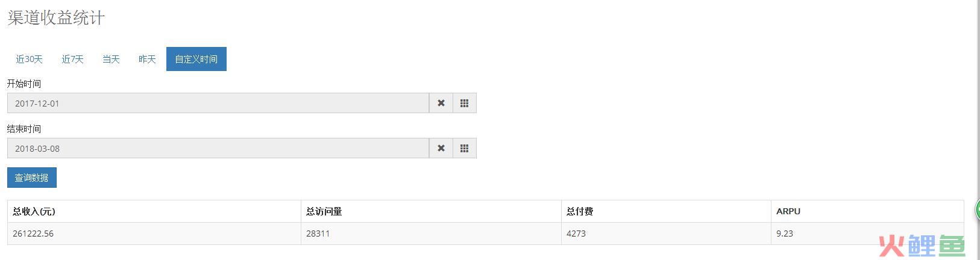
Task: Open the calendar picker for the end date
Action: click(x=464, y=148)
